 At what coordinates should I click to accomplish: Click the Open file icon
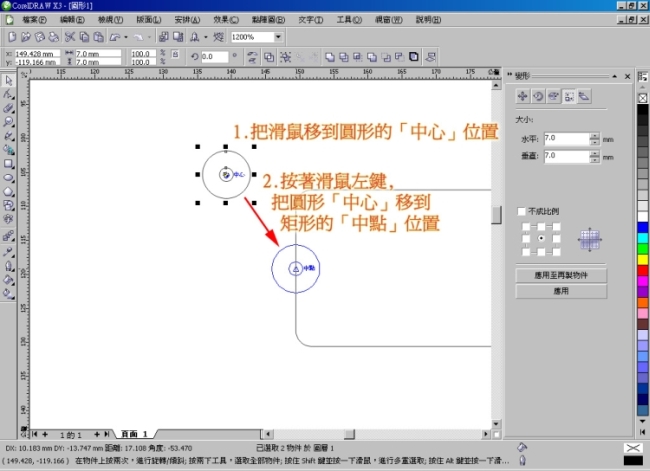click(x=26, y=37)
